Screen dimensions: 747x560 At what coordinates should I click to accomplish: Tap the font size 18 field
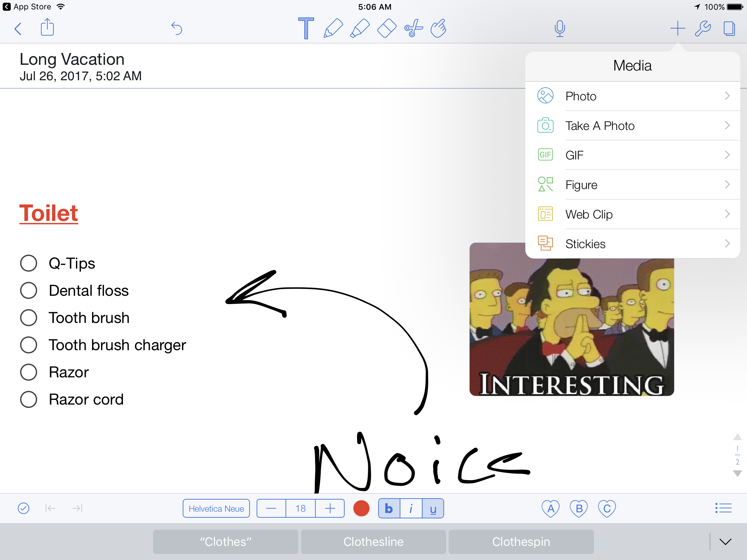[x=301, y=508]
